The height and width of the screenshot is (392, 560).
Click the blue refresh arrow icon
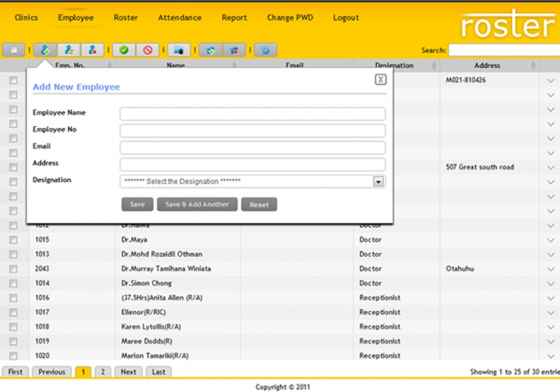(x=266, y=50)
